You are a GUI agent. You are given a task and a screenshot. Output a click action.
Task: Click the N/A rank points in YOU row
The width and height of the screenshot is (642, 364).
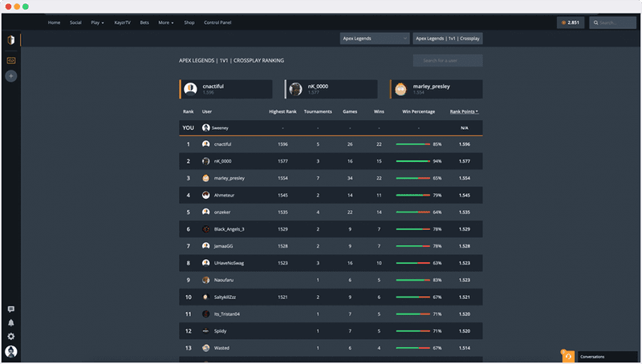pos(465,128)
